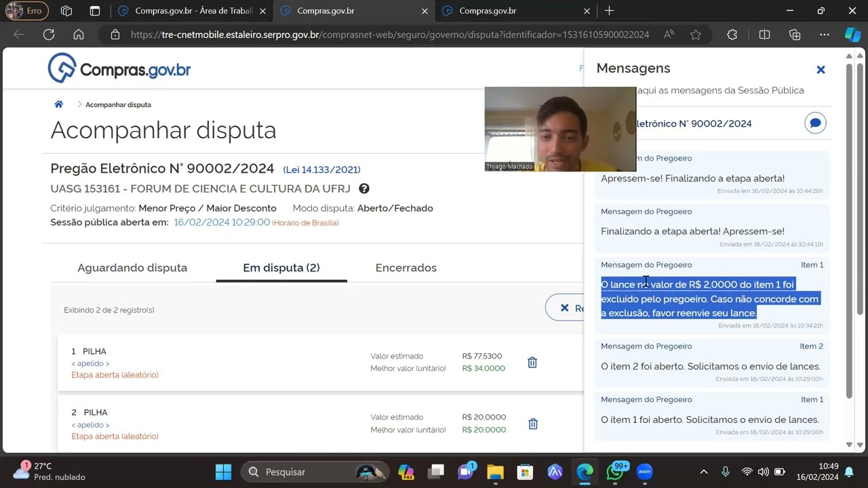Open Microsoft Store from taskbar

point(525,472)
